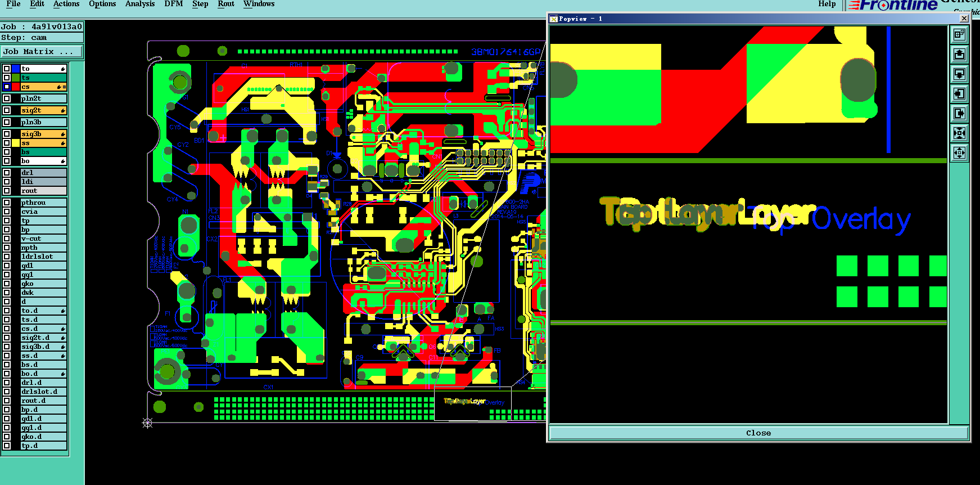Click the edit marker on layer sig2t.d
This screenshot has height=485, width=980.
[x=63, y=338]
